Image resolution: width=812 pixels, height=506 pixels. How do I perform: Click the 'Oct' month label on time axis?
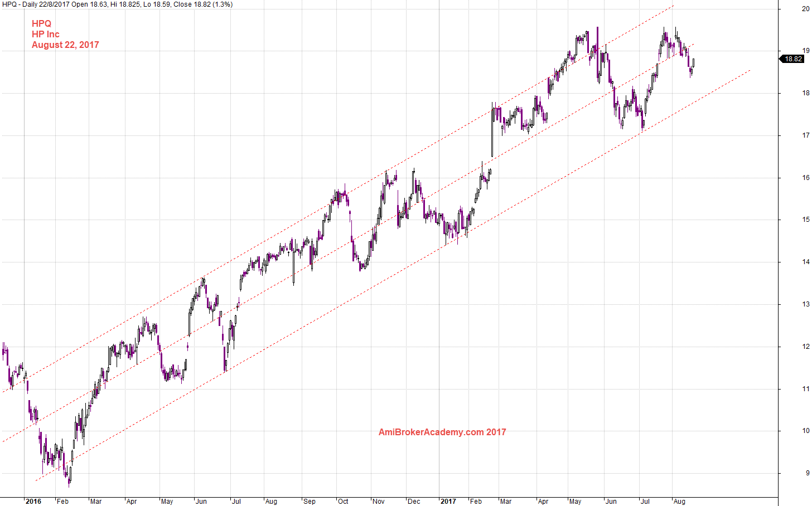pos(343,502)
